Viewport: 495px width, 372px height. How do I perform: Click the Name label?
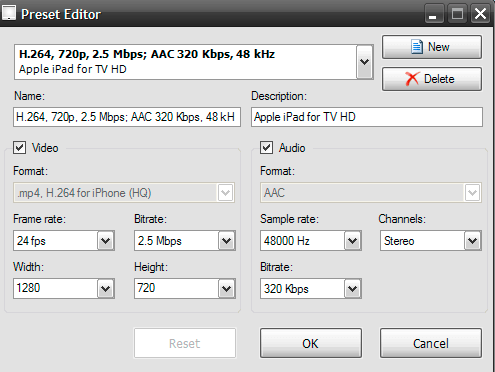[x=29, y=96]
